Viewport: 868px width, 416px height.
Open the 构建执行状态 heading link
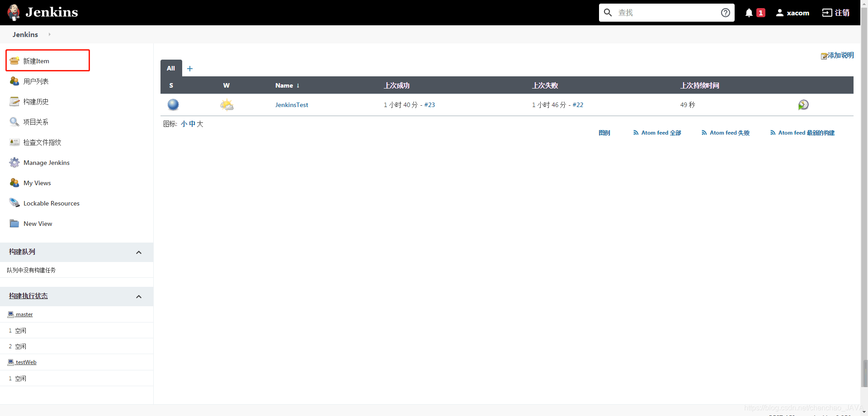pos(28,296)
